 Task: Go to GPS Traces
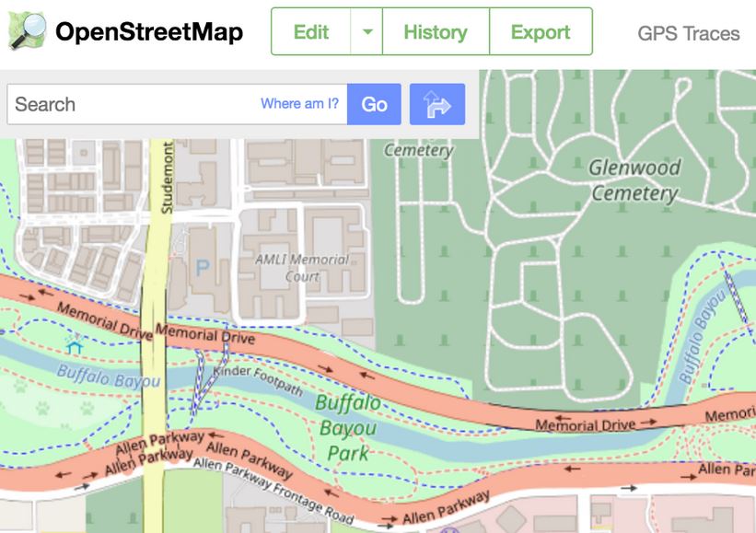tap(688, 34)
